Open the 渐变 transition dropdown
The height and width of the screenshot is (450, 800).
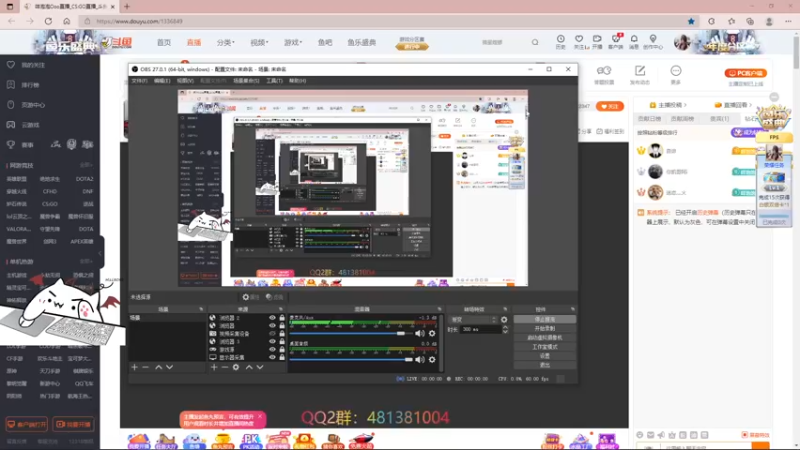pyautogui.click(x=472, y=319)
